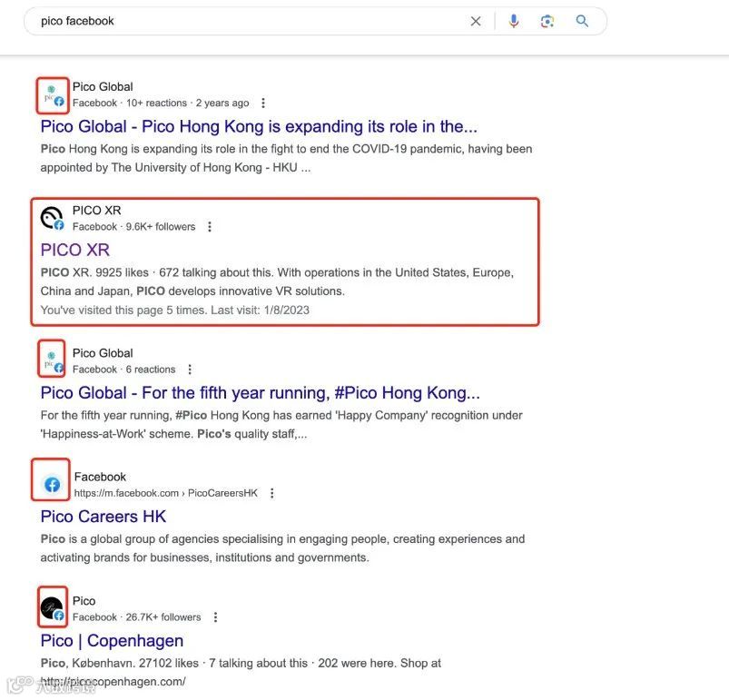Click the snippet 'Pico is a global group of agencies'
The width and height of the screenshot is (729, 700).
pos(282,548)
